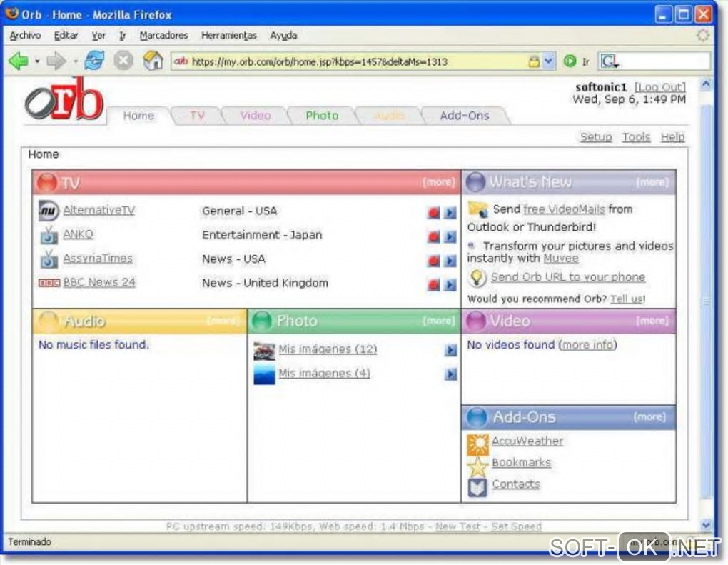Viewport: 728px width, 565px height.
Task: Open the search engine selector dropdown
Action: pyautogui.click(x=609, y=61)
